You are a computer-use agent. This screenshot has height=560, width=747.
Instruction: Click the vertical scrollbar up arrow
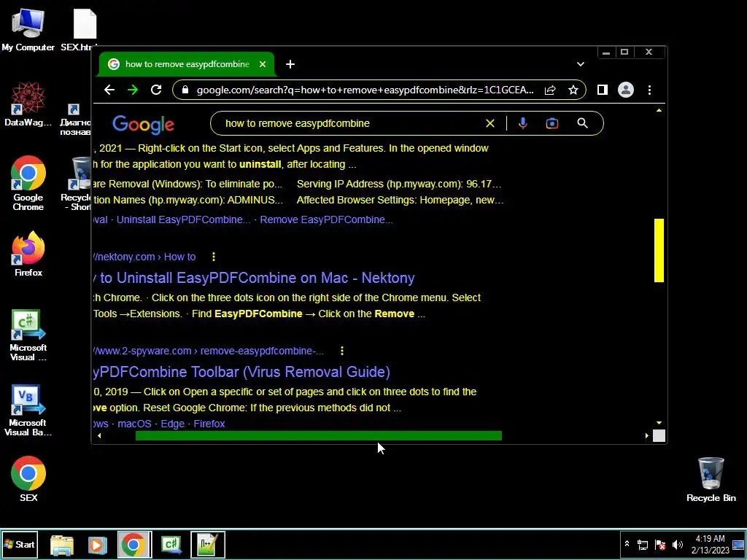[x=659, y=111]
